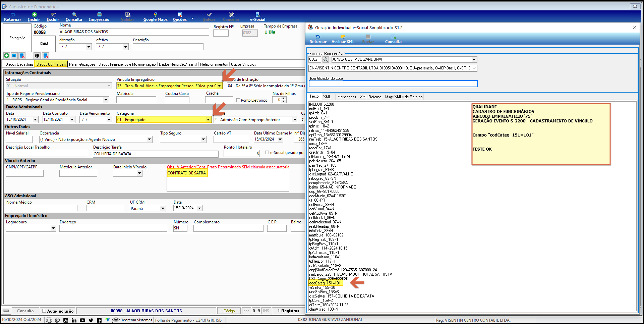Open the LinkedIn icon in status bar
644x324 pixels.
coord(74,320)
